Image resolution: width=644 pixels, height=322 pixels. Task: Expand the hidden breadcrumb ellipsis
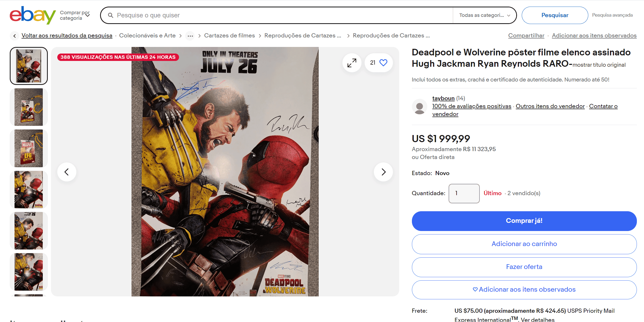pos(190,36)
